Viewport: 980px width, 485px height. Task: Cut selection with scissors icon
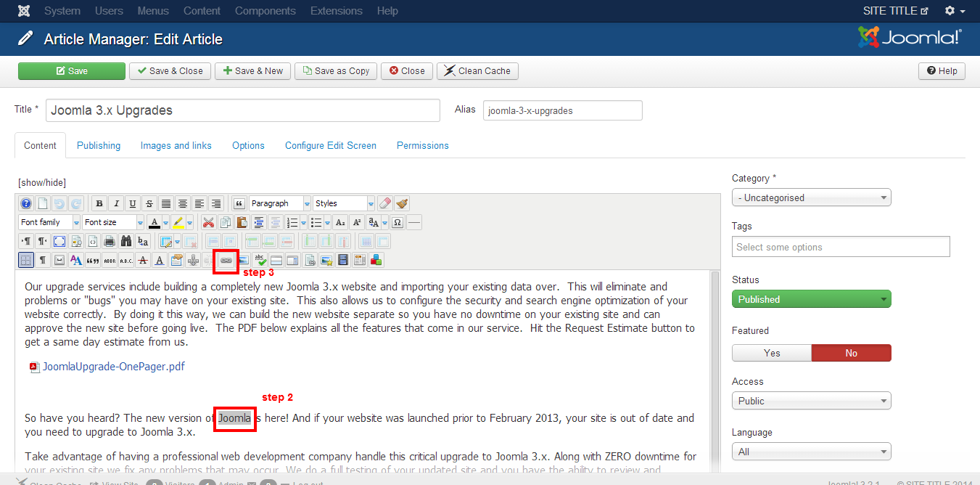click(x=208, y=222)
